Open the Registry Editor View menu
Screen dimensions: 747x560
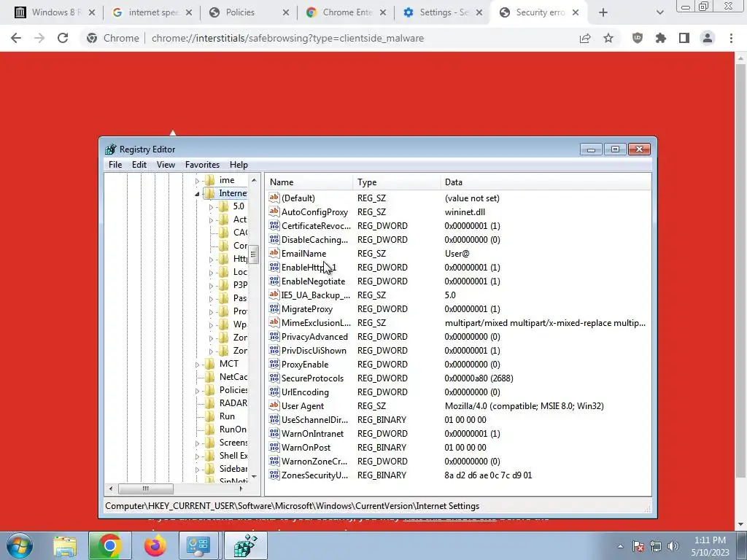click(x=166, y=165)
